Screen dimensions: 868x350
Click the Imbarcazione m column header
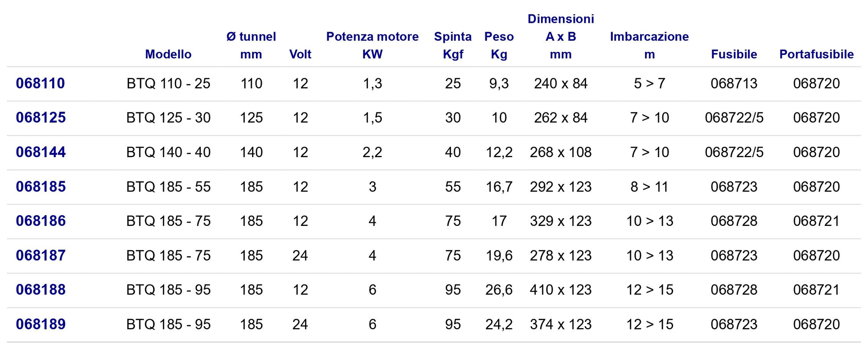(649, 46)
